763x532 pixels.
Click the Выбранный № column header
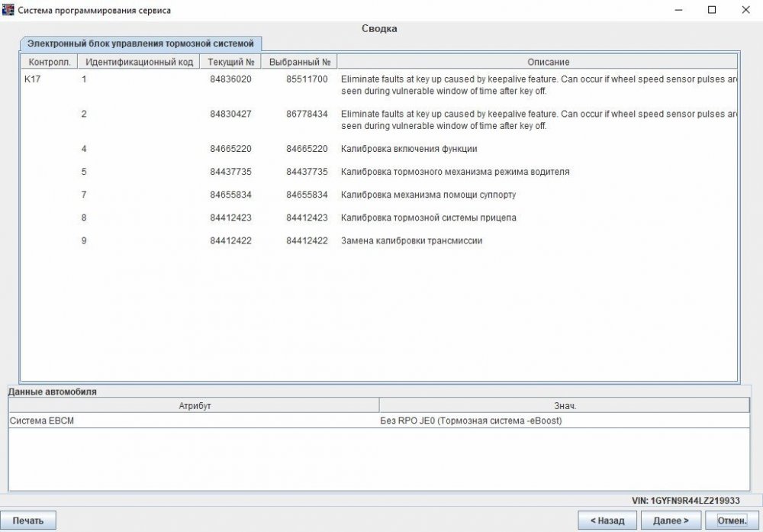tap(299, 62)
